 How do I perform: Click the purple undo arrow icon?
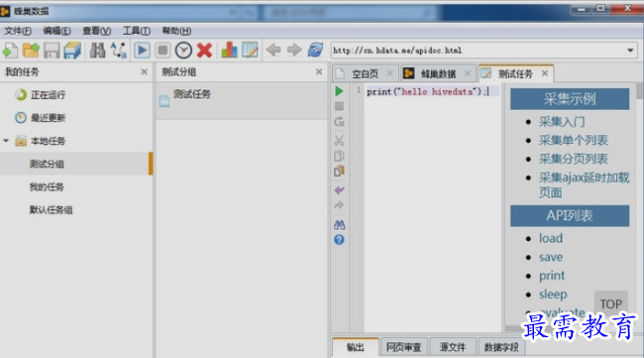pos(339,189)
